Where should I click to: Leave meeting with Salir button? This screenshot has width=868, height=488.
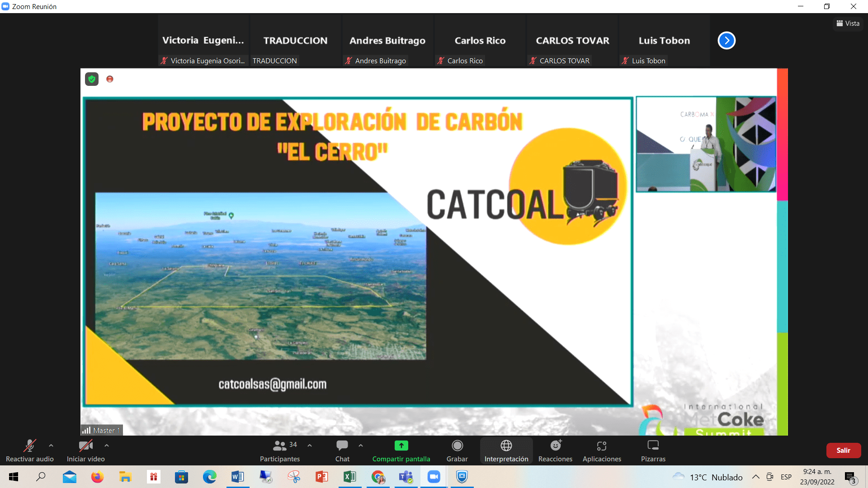tap(843, 450)
